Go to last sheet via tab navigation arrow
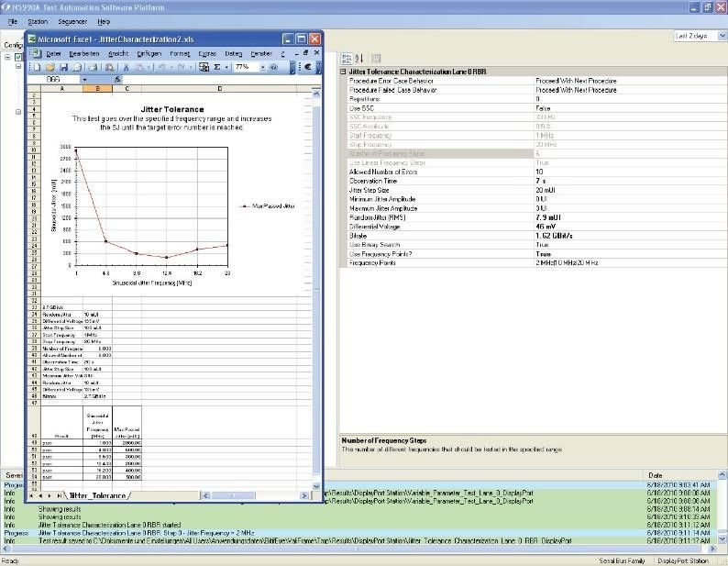This screenshot has height=566, width=728. coord(59,496)
